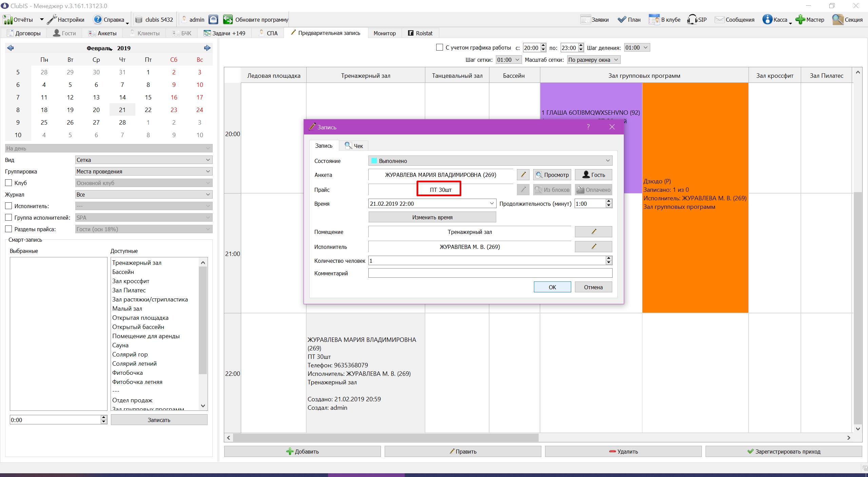
Task: Increase Продолжительность minutes spinner
Action: (609, 202)
